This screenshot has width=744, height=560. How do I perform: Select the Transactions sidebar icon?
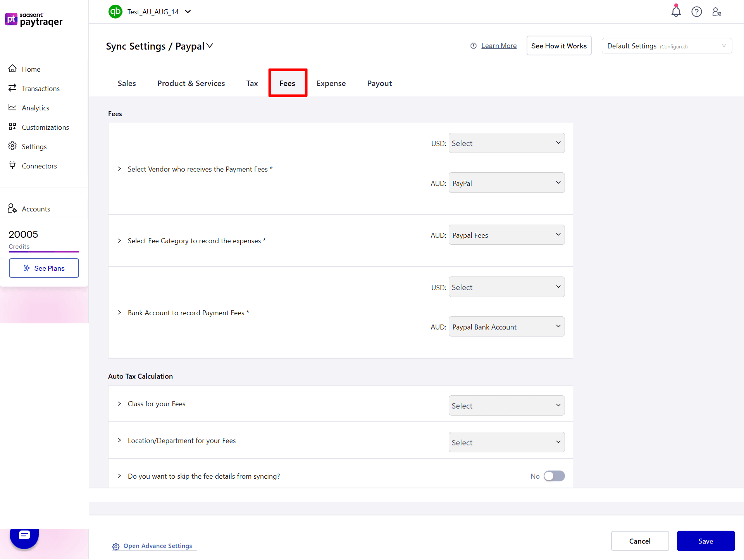click(x=12, y=88)
